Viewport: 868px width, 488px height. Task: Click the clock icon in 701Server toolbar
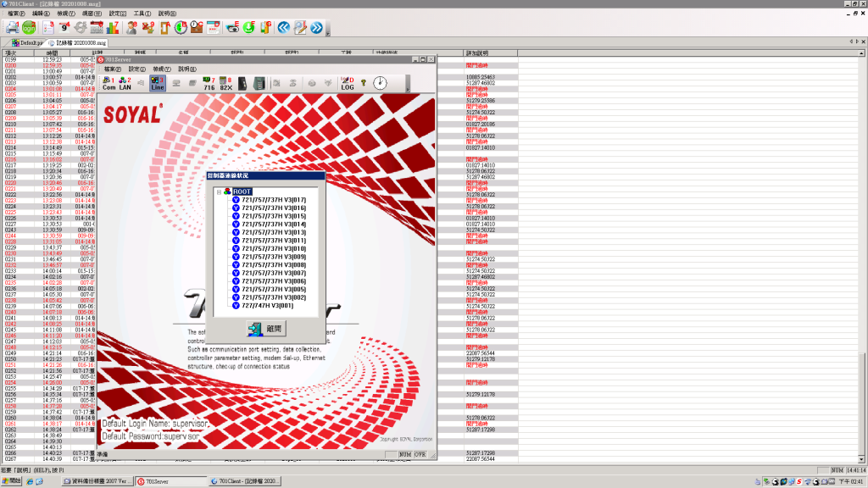click(380, 83)
